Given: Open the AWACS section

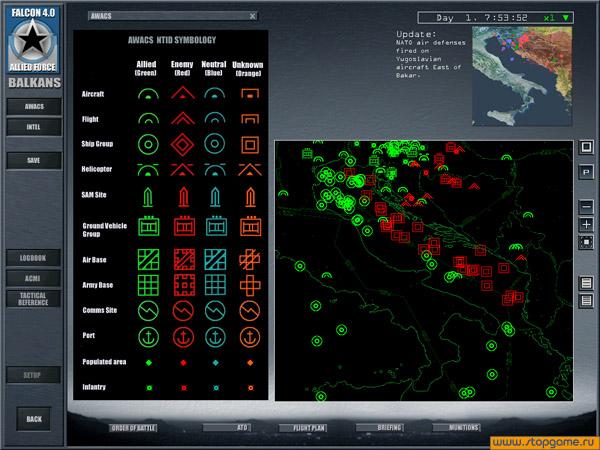Looking at the screenshot, I should pyautogui.click(x=33, y=106).
